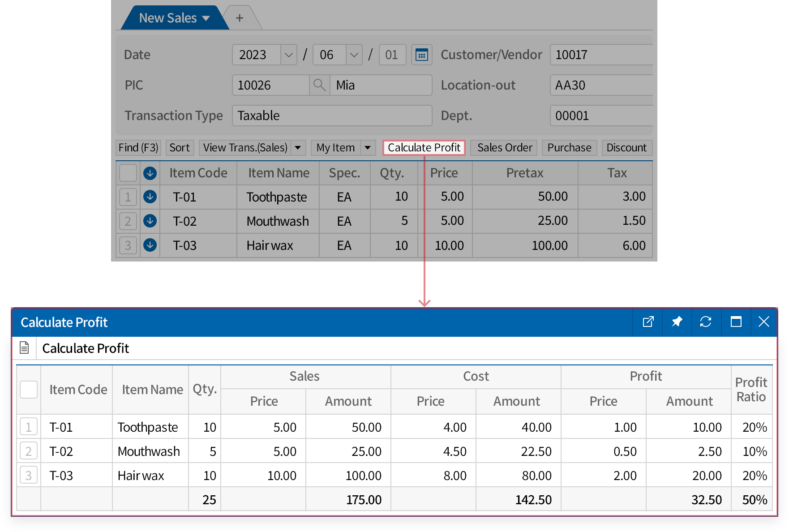The image size is (789, 532).
Task: Click the blue arrow on the Hair wax row
Action: point(150,245)
